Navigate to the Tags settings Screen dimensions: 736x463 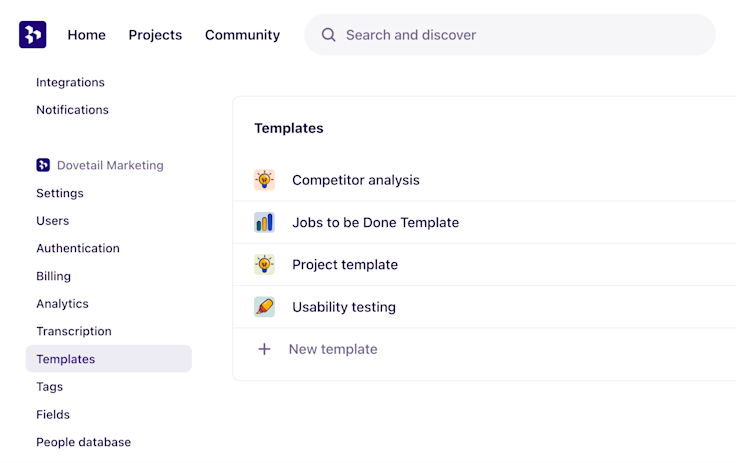[x=49, y=387]
